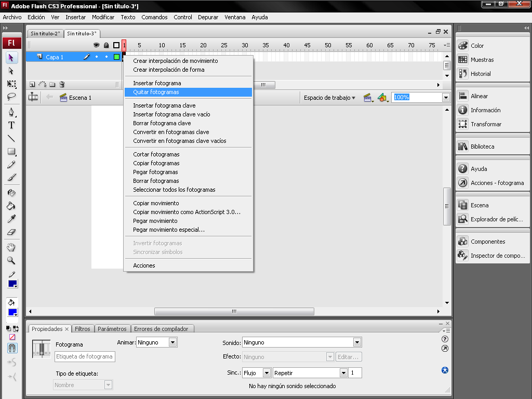Select the Line tool
Viewport: 532px width, 399px height.
[11, 138]
